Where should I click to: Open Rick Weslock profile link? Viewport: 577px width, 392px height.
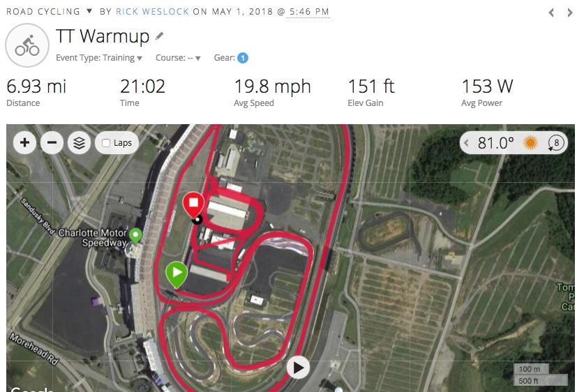coord(152,11)
